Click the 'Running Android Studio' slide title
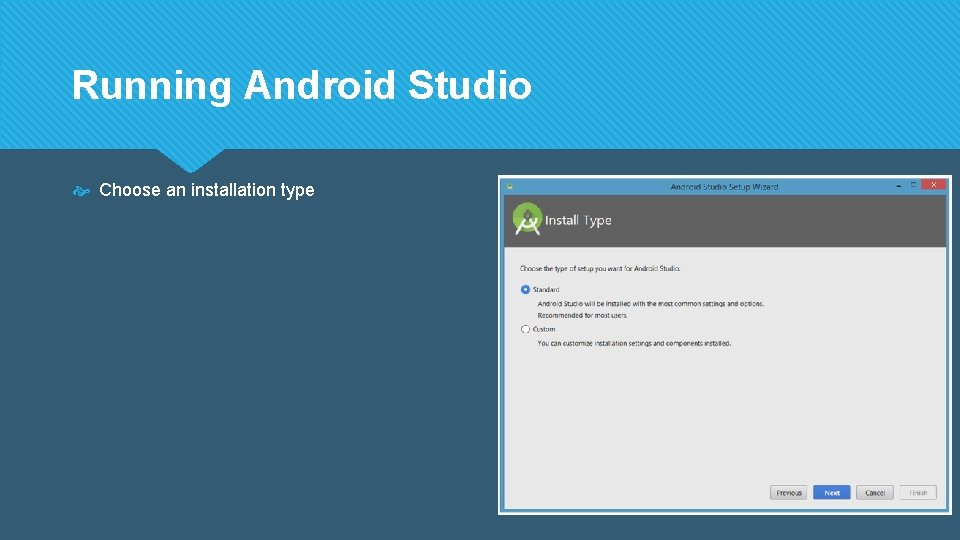The height and width of the screenshot is (540, 960). pyautogui.click(x=302, y=84)
